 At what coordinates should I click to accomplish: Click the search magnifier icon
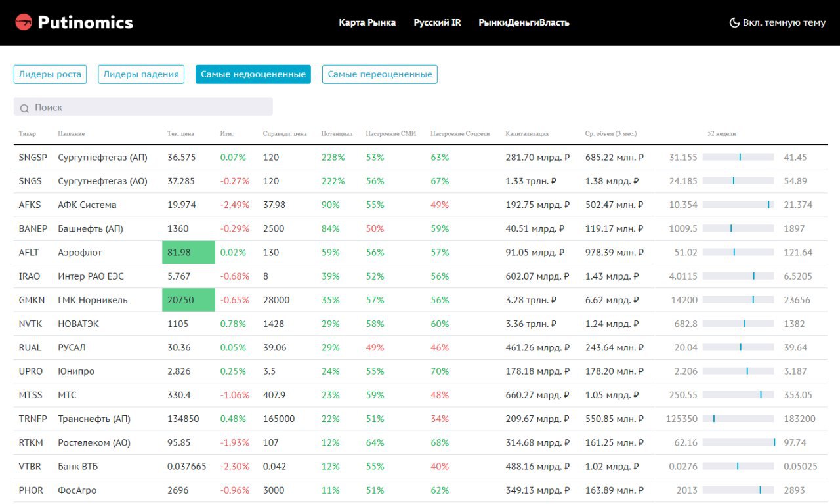coord(24,108)
